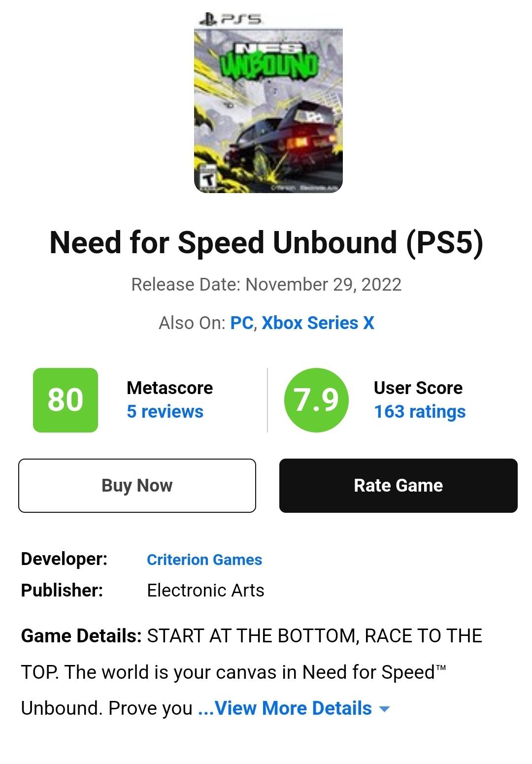Click the Need for Speed Unbound (PS5) title
532x764 pixels.
click(266, 242)
